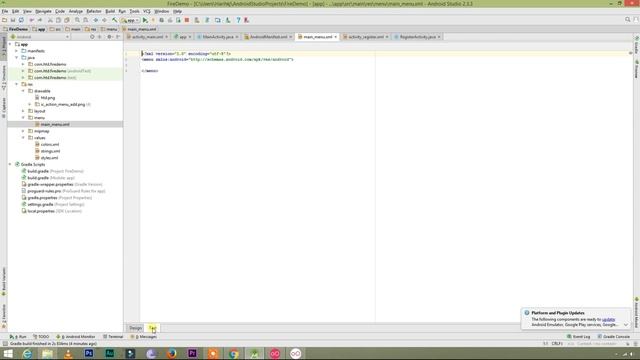Click the project panel settings gear icon

(109, 37)
